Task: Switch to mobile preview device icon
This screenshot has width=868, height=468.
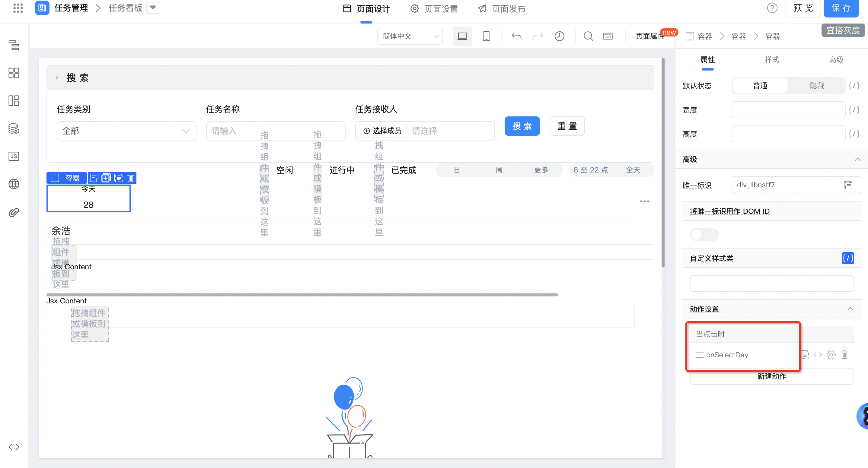Action: [x=486, y=36]
